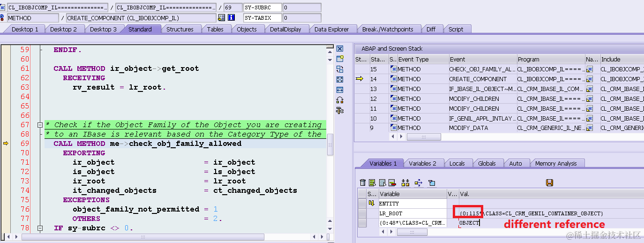Image resolution: width=644 pixels, height=243 pixels.
Task: Click the blue info icon next to CREATE_COMPONENT
Action: tap(231, 18)
